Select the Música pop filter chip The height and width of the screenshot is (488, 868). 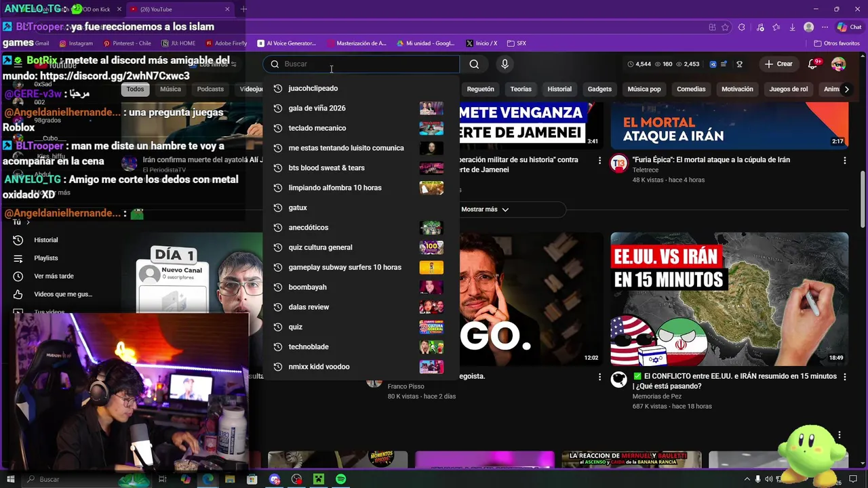click(644, 89)
